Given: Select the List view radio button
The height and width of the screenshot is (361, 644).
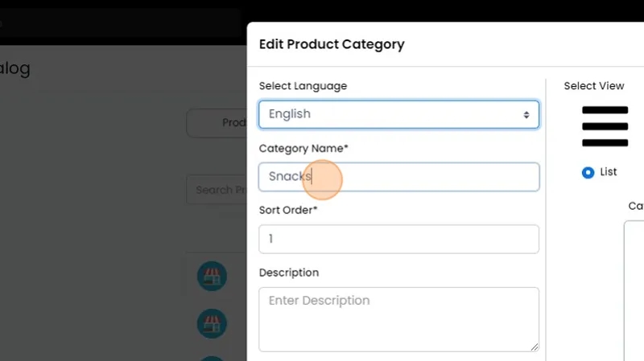Looking at the screenshot, I should coord(588,172).
